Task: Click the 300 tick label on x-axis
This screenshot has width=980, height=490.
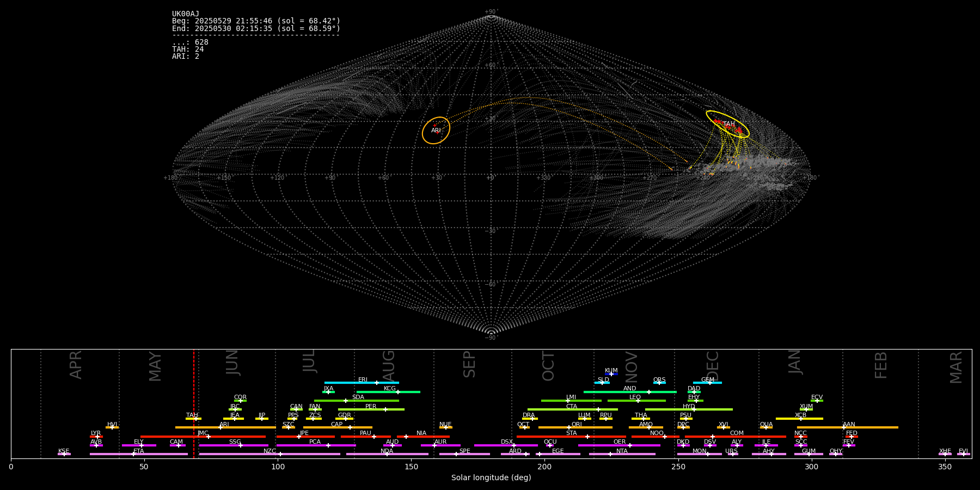Action: [x=811, y=467]
